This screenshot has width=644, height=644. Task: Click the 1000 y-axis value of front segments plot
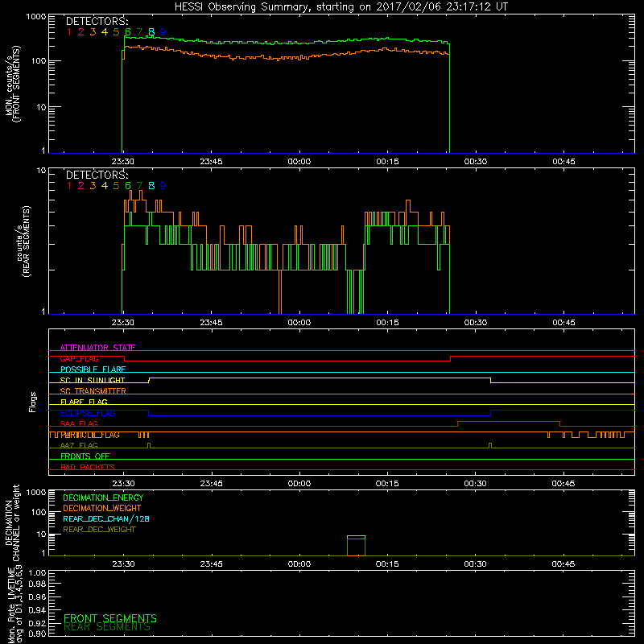[36, 17]
